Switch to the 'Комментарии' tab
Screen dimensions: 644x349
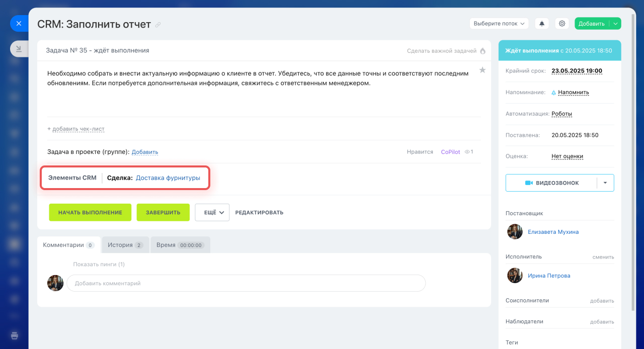(x=69, y=245)
